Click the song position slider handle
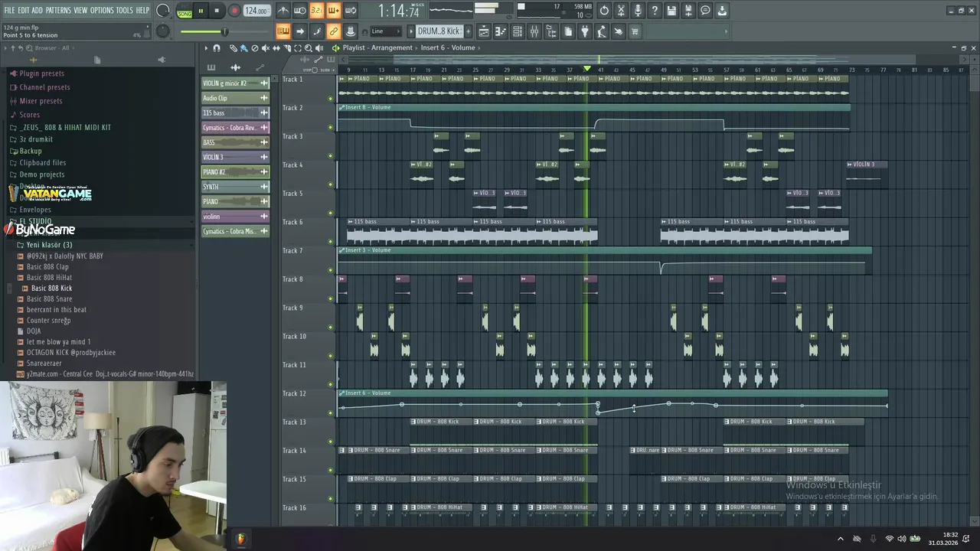 point(225,31)
